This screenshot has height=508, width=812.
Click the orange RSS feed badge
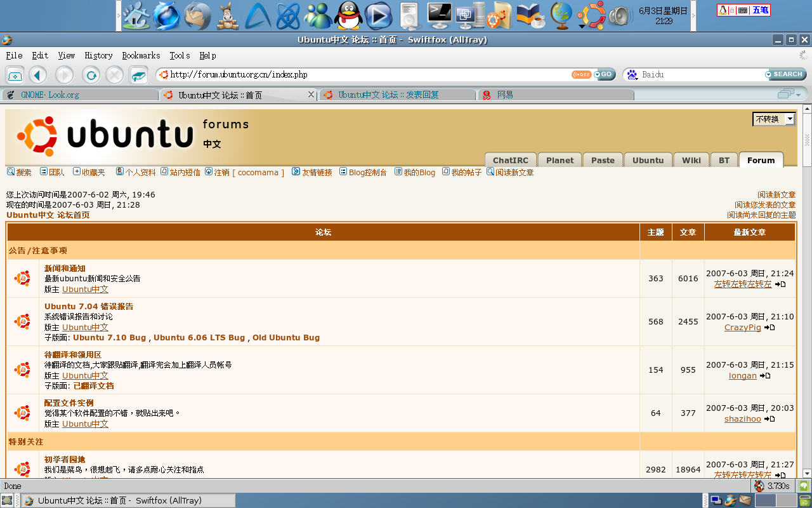coord(581,74)
